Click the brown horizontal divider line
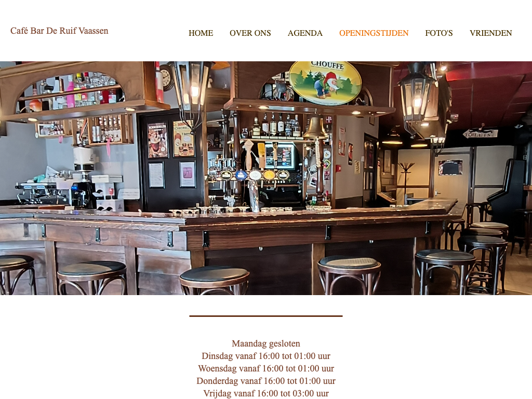Viewport: 532px width, 399px height. [x=266, y=316]
